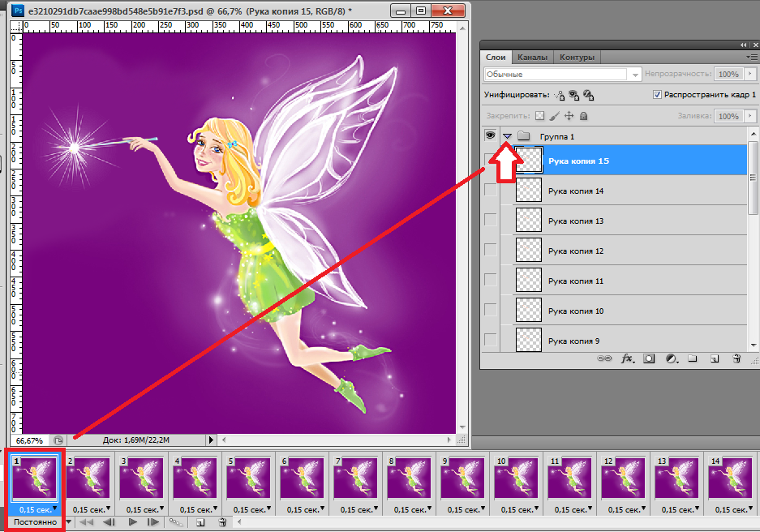760x532 pixels.
Task: Duplicate selected frame in animation panel
Action: coord(200,521)
